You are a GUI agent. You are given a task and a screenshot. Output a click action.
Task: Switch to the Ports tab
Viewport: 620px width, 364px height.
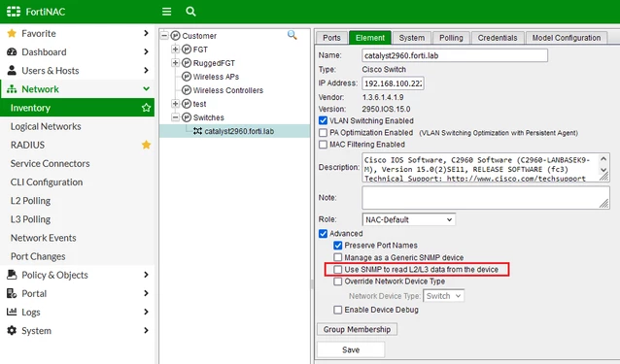tap(331, 38)
